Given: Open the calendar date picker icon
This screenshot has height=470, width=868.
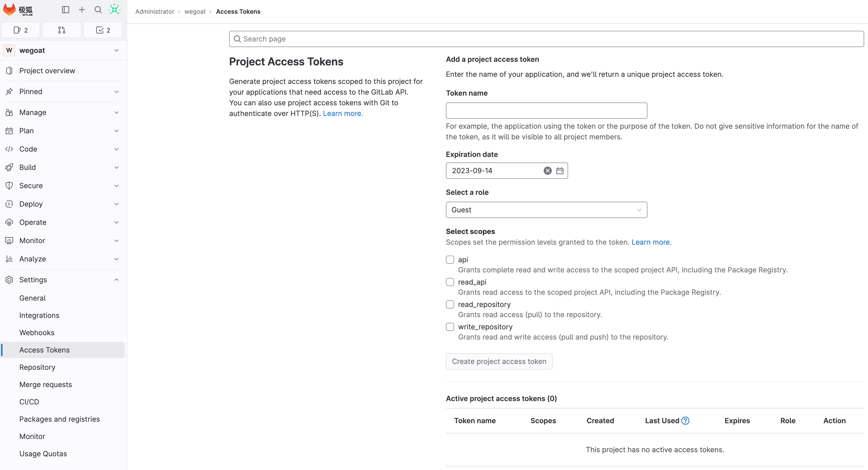Looking at the screenshot, I should (560, 171).
